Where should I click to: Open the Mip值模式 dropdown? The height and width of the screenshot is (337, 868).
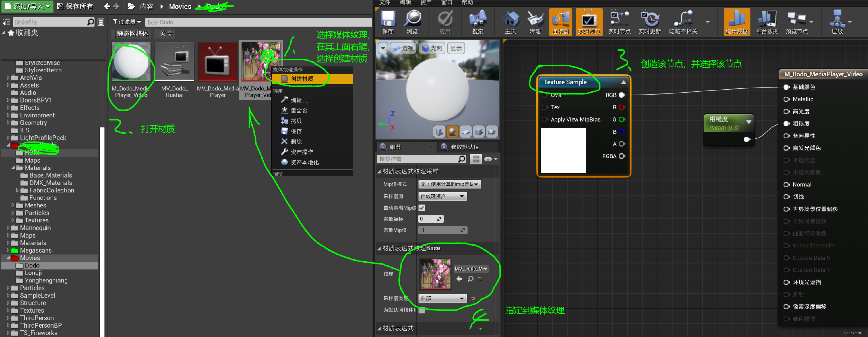click(x=449, y=184)
